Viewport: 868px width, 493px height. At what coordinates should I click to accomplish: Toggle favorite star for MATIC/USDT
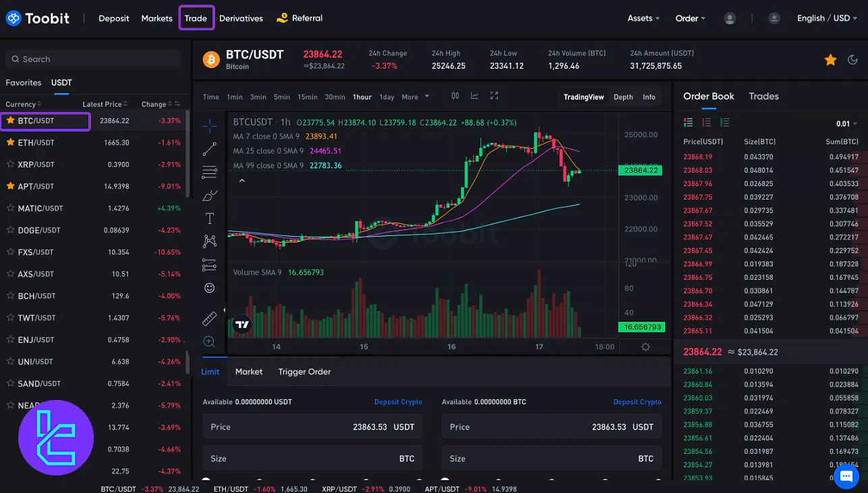click(x=11, y=208)
